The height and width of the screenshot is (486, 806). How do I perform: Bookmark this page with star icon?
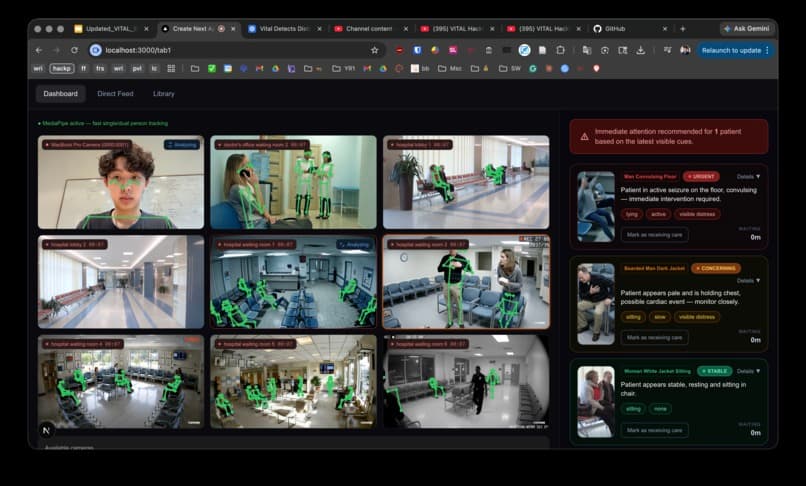pyautogui.click(x=375, y=50)
